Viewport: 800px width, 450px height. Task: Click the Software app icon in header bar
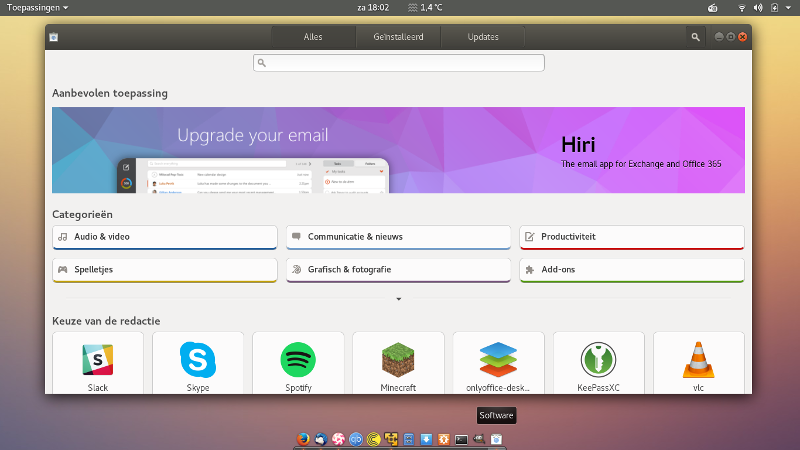(54, 37)
